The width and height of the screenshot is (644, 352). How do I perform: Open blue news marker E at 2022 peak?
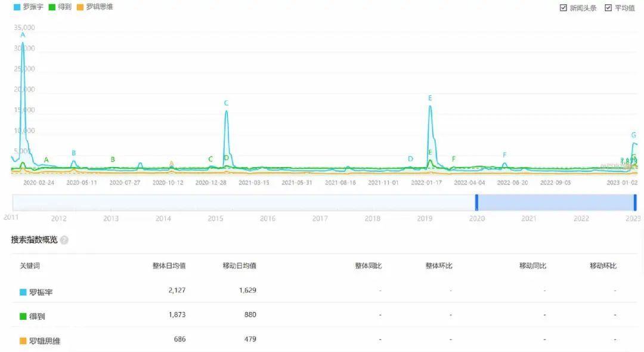coord(430,98)
